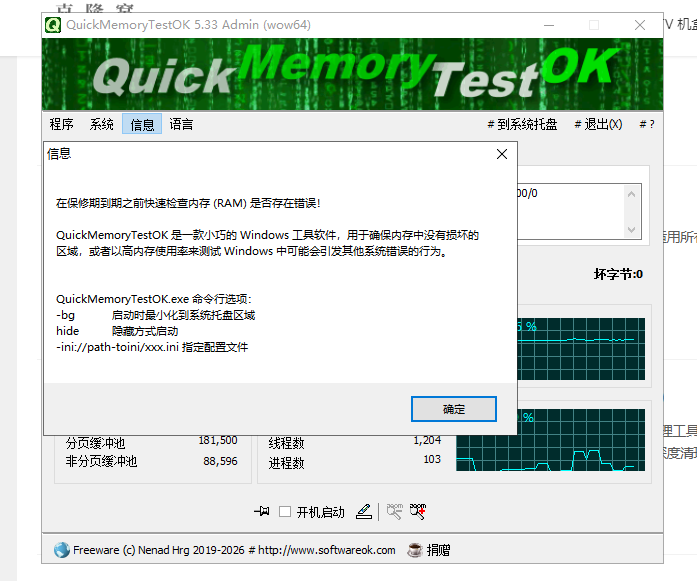697x581 pixels.
Task: Click the 捐赠 donate label
Action: [x=438, y=550]
